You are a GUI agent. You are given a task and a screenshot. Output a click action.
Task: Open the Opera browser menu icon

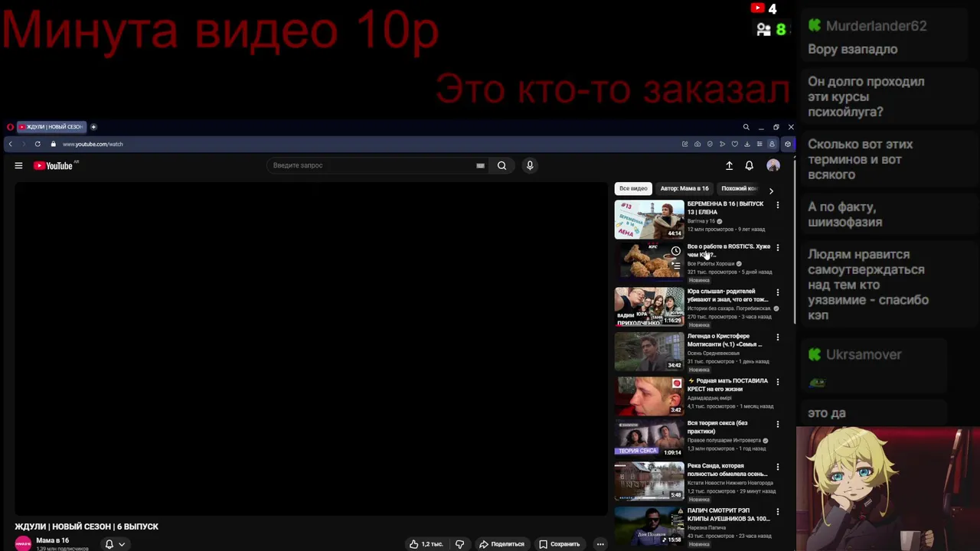[10, 127]
